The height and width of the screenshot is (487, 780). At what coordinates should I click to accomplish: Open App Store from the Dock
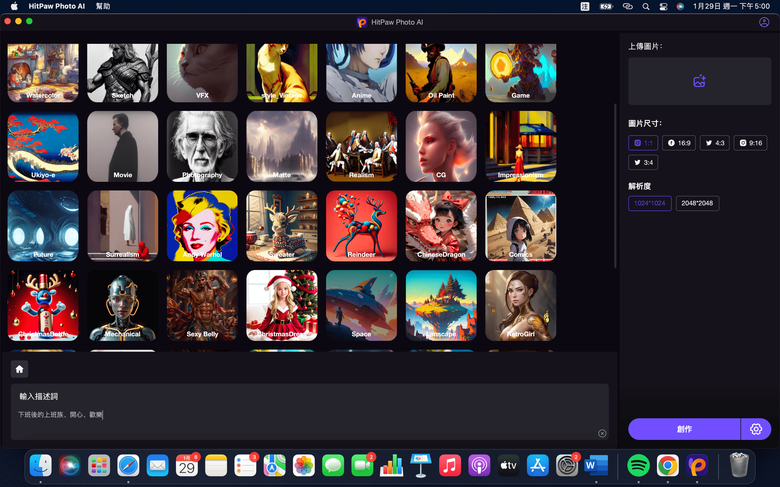[x=538, y=466]
